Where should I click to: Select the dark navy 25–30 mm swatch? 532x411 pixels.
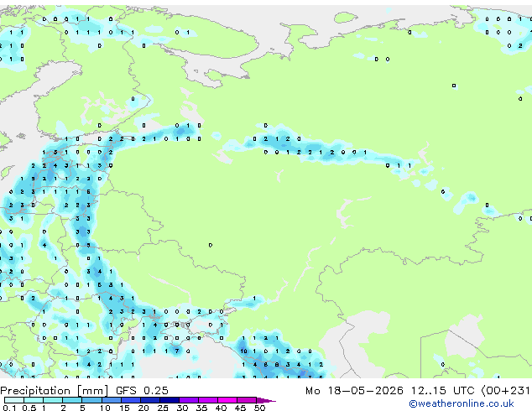tap(170, 400)
